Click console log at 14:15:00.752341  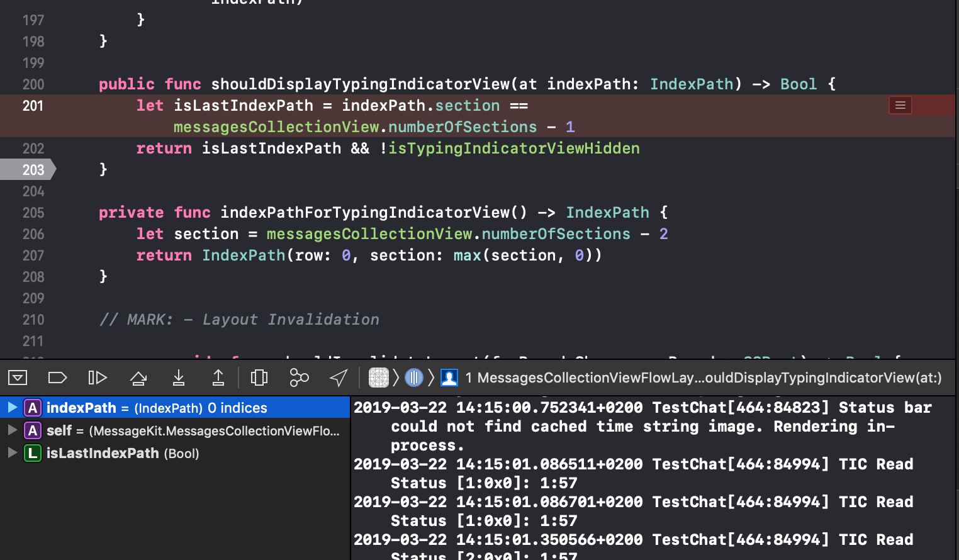(642, 427)
